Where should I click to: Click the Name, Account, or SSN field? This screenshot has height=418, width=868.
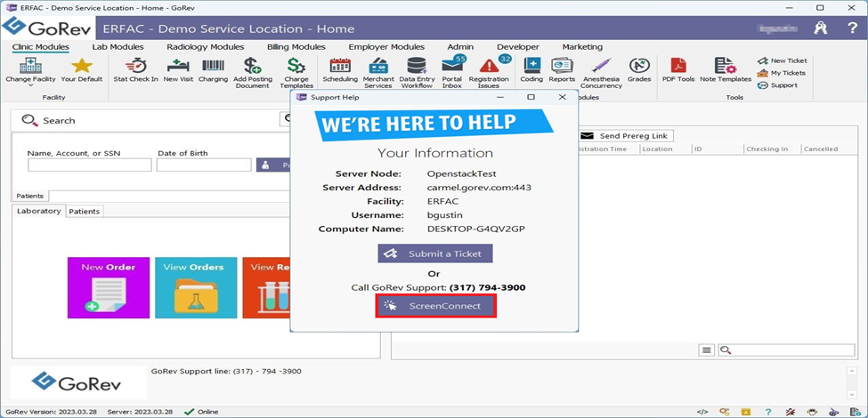point(89,165)
